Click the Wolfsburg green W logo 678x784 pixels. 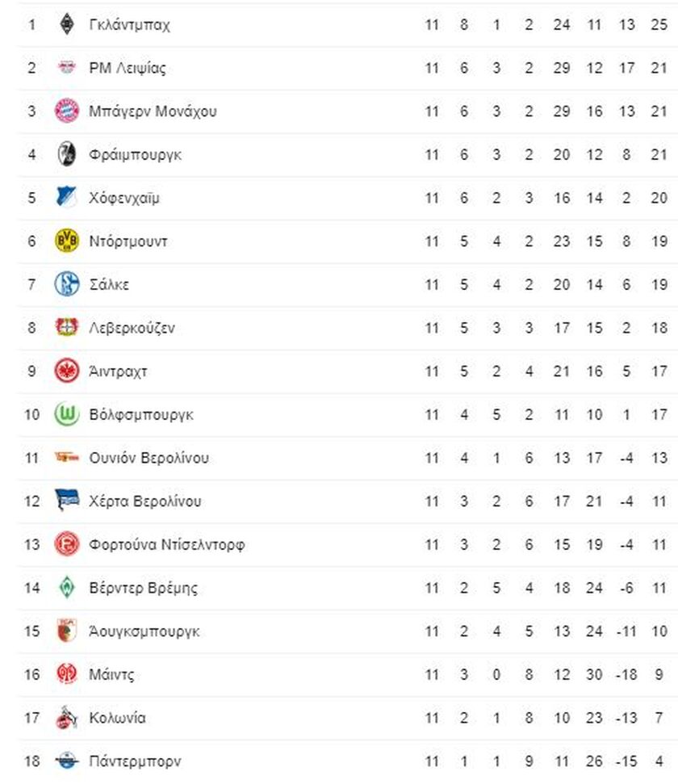66,414
